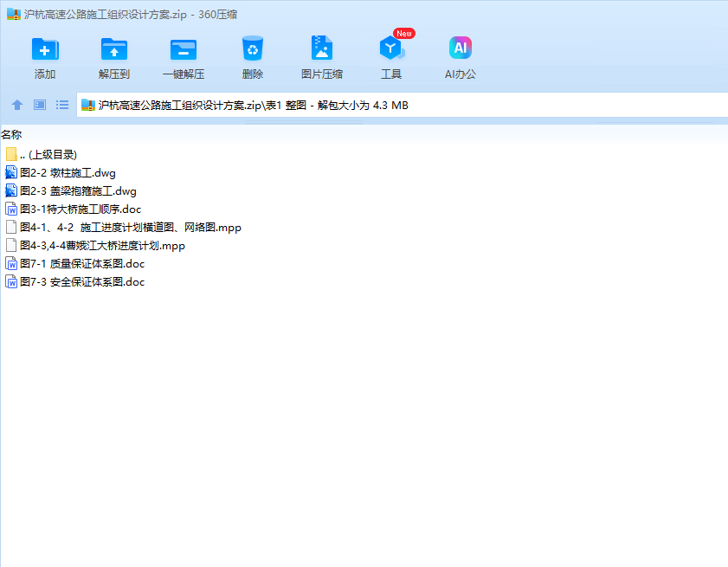Click the AI办公 text label
728x567 pixels.
click(461, 74)
